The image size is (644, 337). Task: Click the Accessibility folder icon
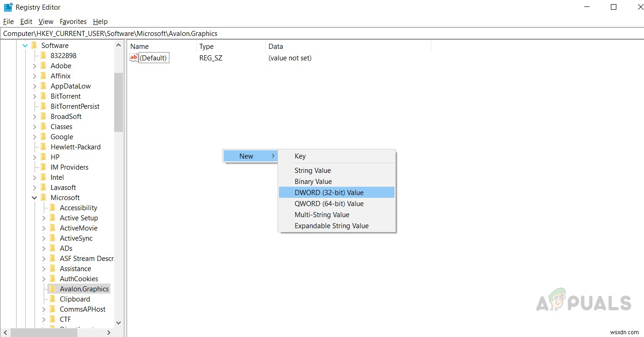[x=52, y=207]
